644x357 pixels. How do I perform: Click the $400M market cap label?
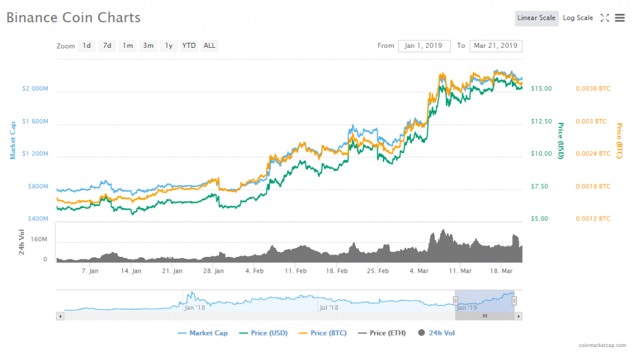(x=38, y=219)
